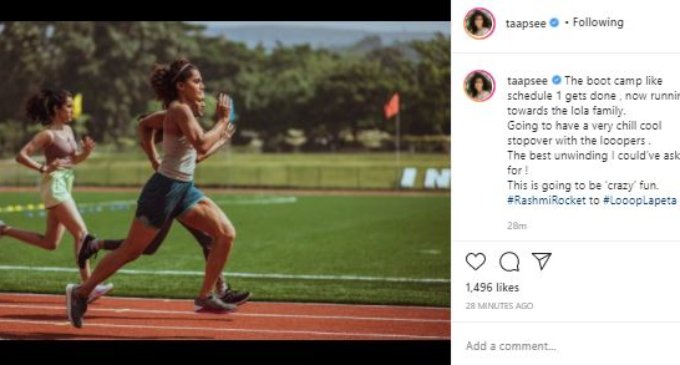
Task: Open taapsee username in caption
Action: (528, 81)
